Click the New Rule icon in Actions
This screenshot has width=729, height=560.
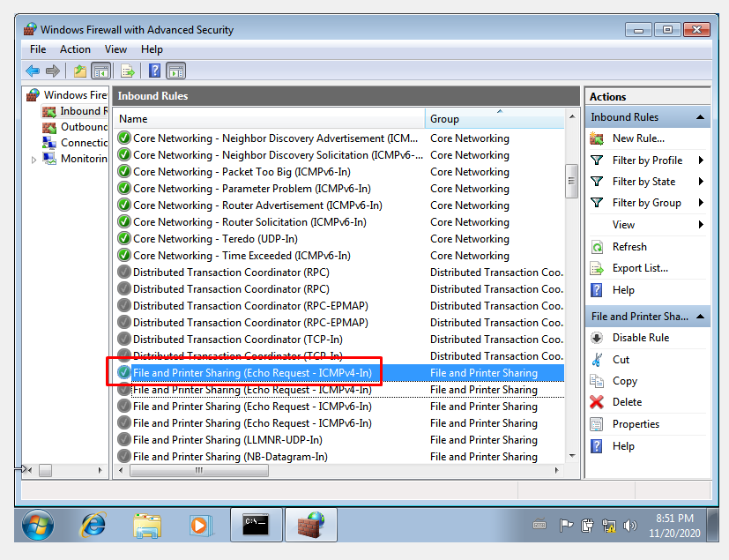(597, 138)
